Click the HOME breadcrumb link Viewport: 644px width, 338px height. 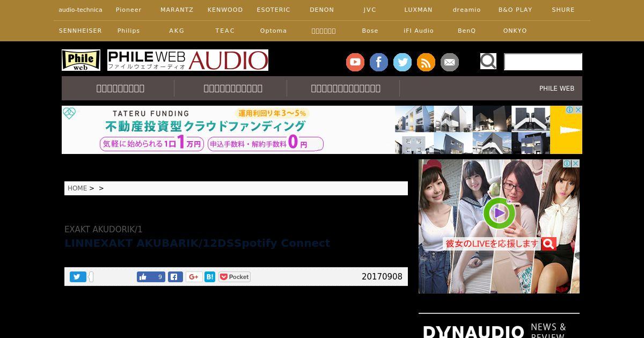click(77, 188)
